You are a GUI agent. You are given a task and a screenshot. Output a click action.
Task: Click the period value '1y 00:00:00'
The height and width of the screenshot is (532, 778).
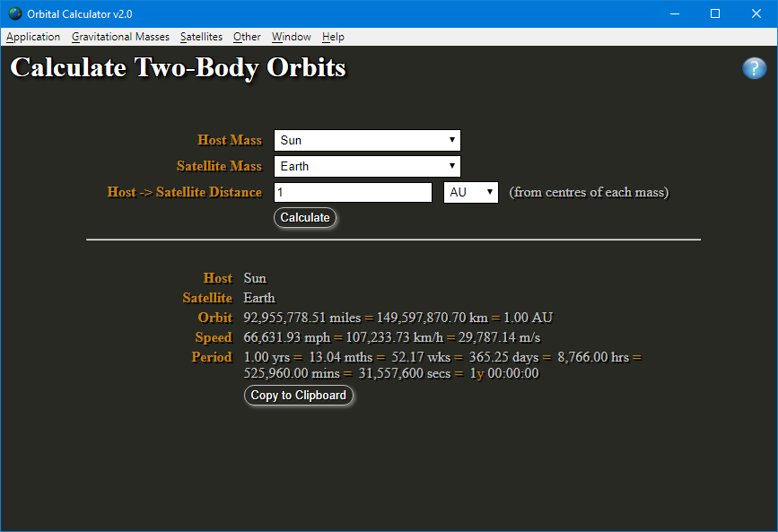(504, 373)
